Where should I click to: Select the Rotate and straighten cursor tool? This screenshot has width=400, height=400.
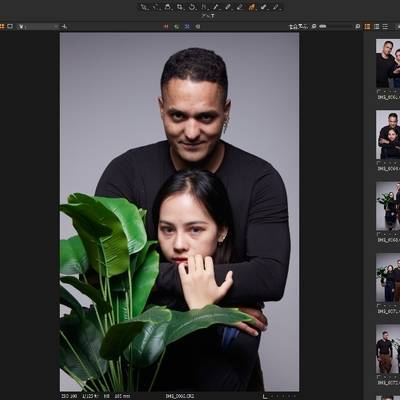pos(192,7)
